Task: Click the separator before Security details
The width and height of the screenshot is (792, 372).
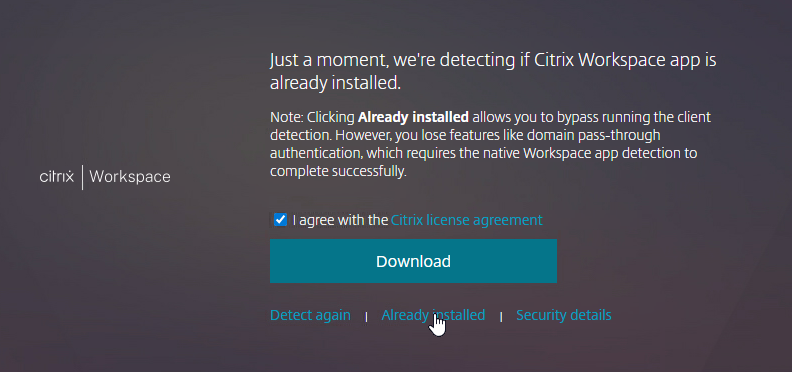Action: 501,316
